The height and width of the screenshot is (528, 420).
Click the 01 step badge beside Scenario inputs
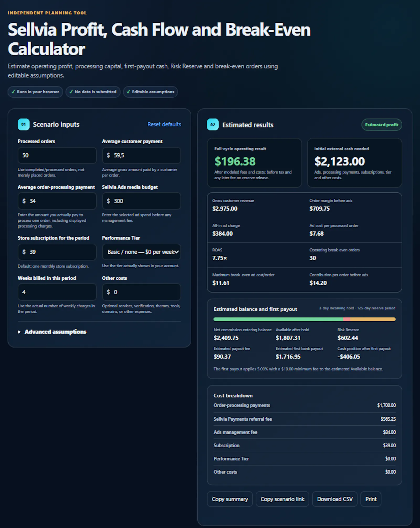(24, 124)
